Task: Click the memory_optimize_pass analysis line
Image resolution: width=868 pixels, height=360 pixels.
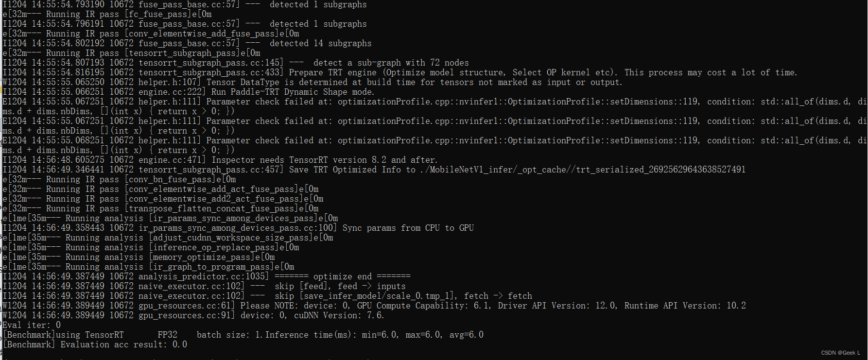Action: [139, 257]
